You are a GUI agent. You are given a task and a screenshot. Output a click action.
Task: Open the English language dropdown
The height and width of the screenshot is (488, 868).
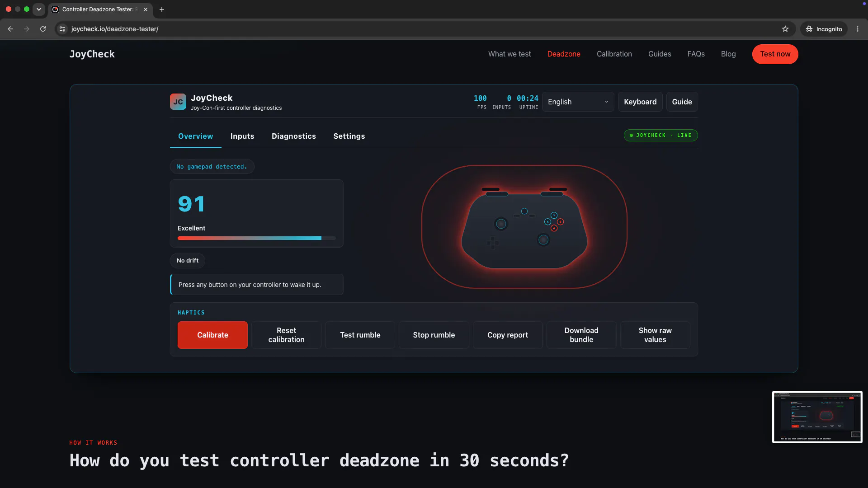pyautogui.click(x=578, y=102)
